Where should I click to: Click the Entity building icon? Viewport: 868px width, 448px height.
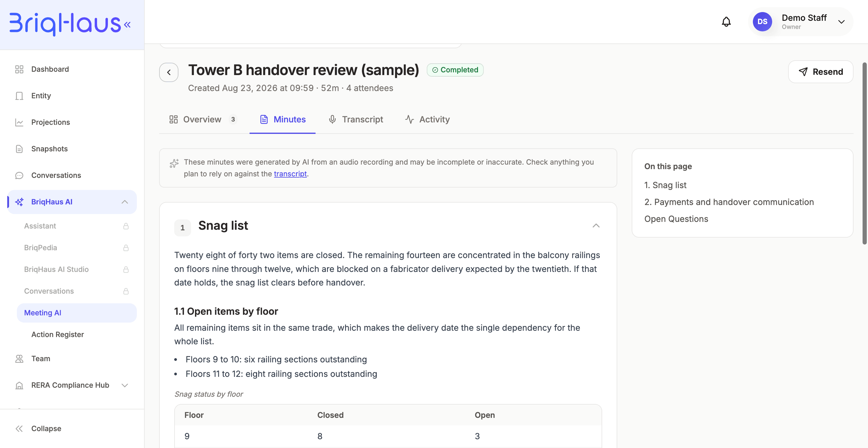(19, 96)
